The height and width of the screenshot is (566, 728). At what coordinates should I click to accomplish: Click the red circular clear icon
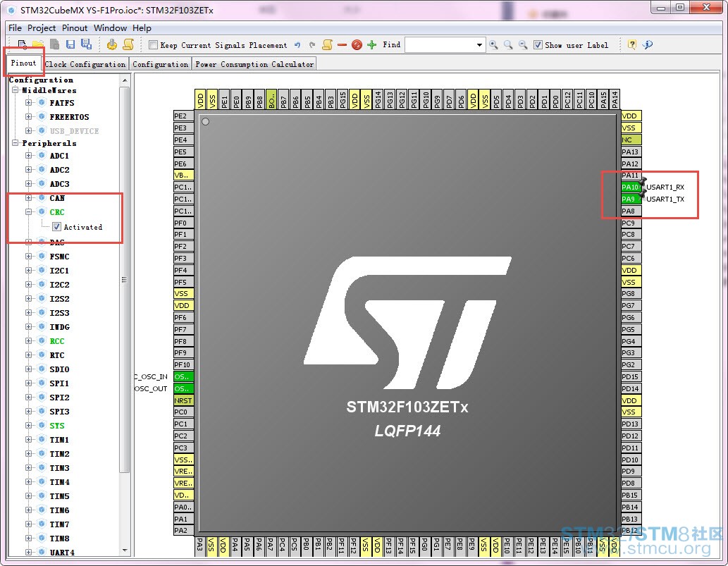pyautogui.click(x=357, y=45)
